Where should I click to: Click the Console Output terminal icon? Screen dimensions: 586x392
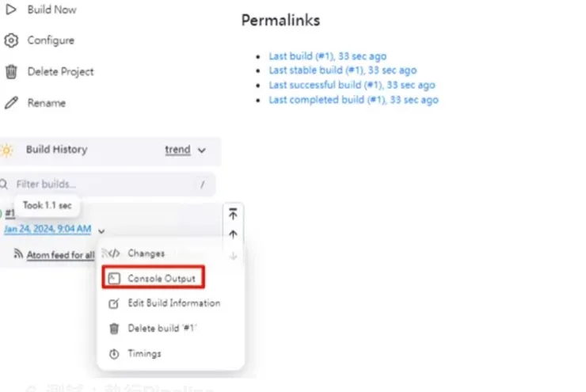[x=114, y=278]
